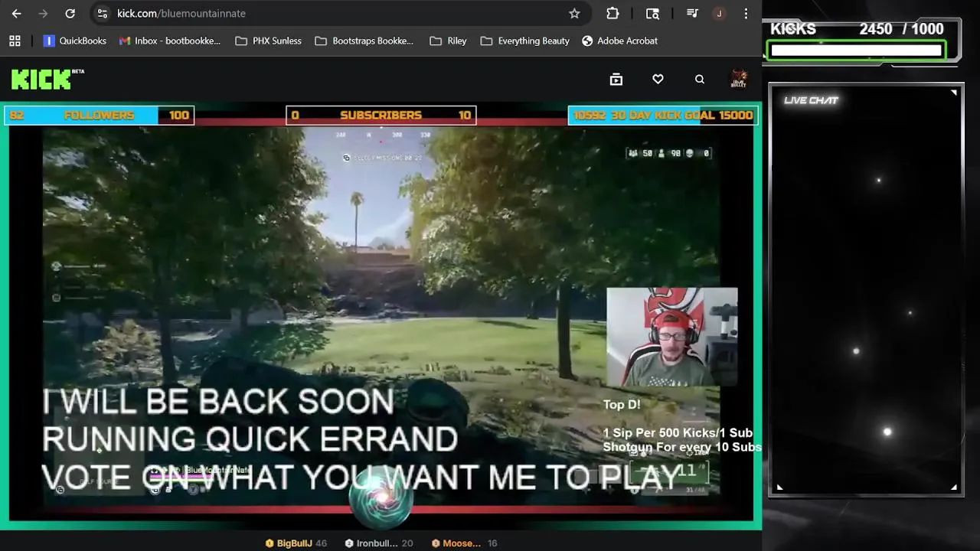Reload the Kick page

(70, 13)
